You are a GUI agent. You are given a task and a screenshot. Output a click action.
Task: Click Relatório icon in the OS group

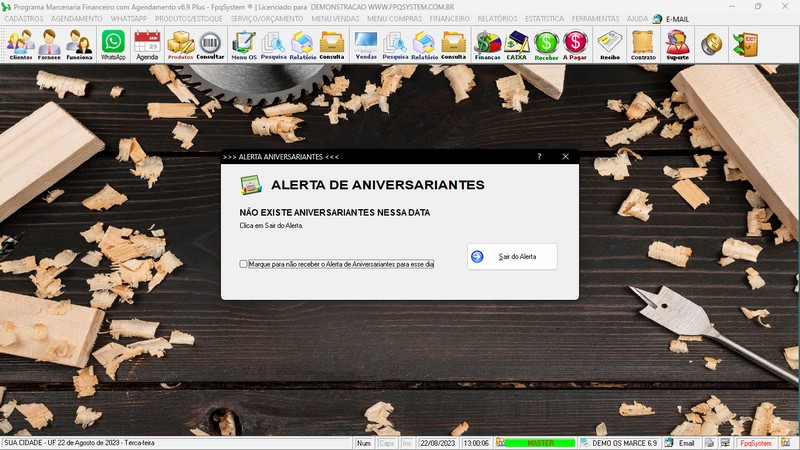coord(303,44)
